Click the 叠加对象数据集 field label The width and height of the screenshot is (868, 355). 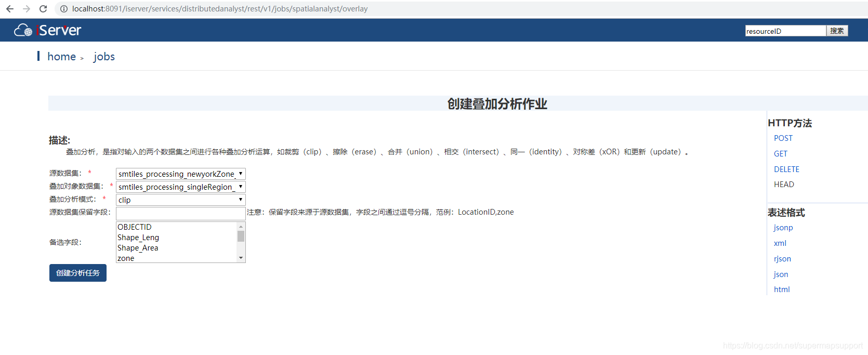76,186
